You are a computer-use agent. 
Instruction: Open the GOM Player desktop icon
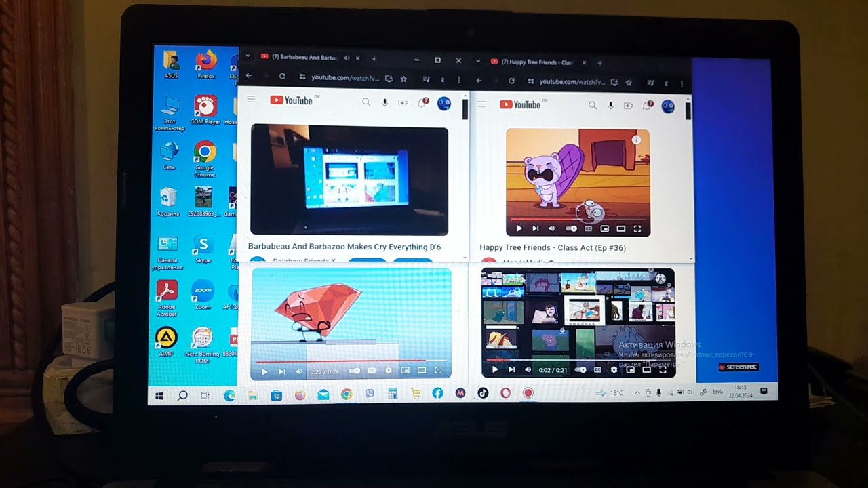coord(205,110)
